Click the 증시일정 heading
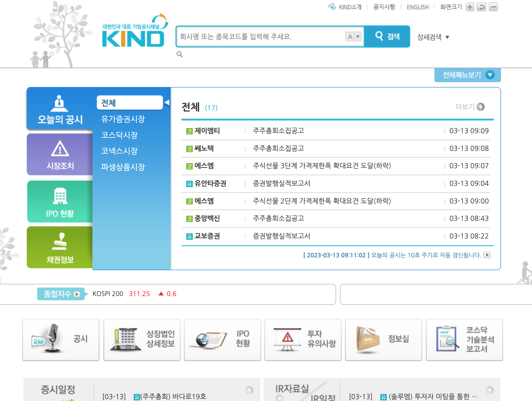The height and width of the screenshot is (401, 532). [x=58, y=389]
